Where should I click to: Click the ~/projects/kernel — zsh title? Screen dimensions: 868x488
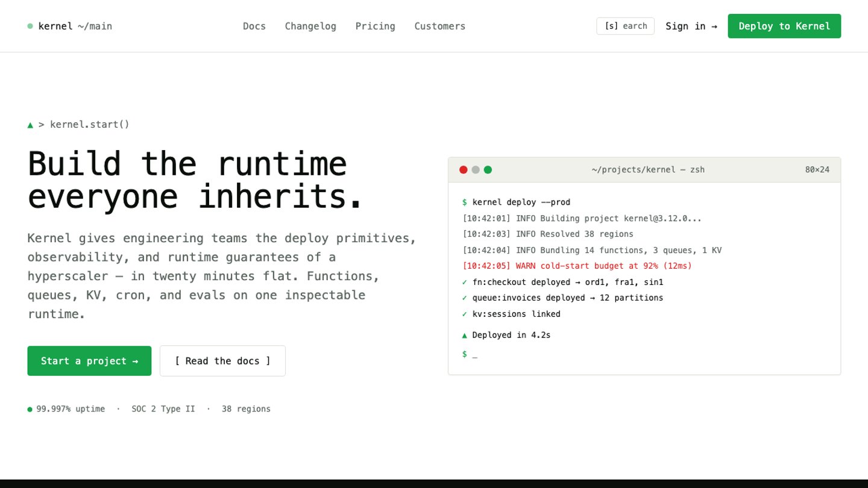click(x=648, y=170)
